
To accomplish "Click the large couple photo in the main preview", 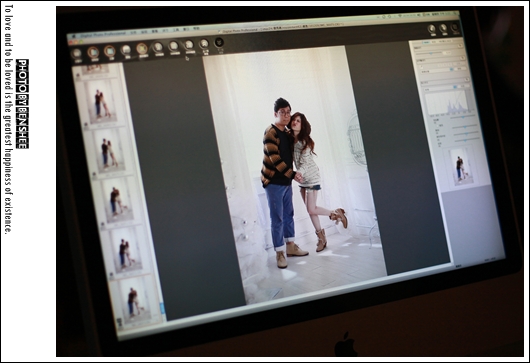I will point(294,174).
